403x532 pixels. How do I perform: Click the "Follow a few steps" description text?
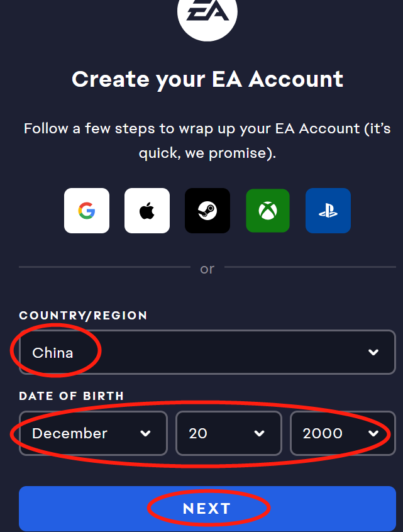pos(207,141)
